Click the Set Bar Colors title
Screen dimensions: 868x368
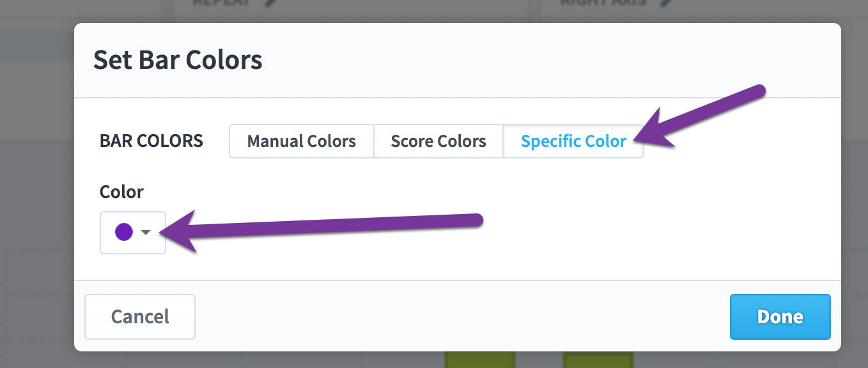point(178,60)
